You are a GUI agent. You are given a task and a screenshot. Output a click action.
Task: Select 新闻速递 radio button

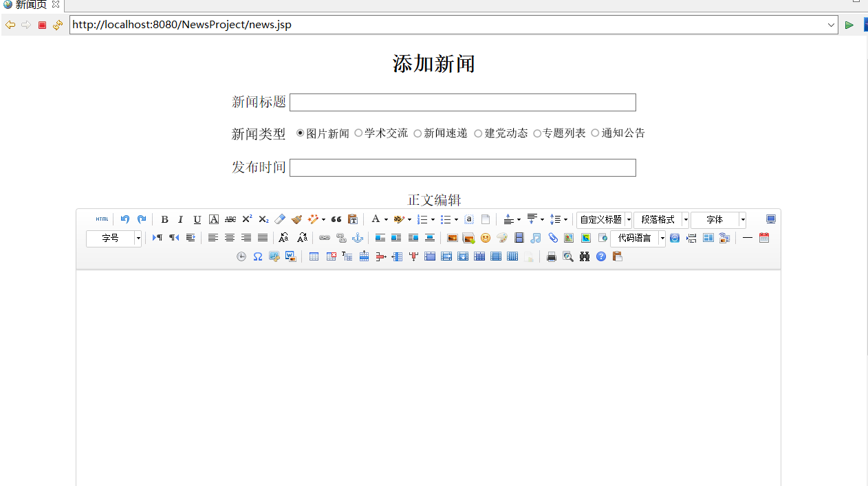coord(417,133)
